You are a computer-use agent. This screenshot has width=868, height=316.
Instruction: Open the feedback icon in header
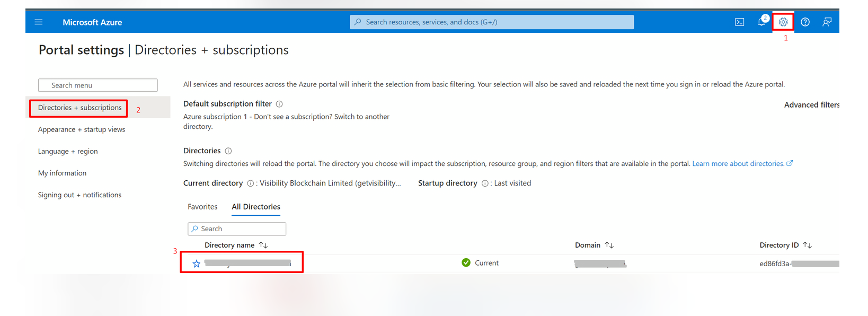827,22
